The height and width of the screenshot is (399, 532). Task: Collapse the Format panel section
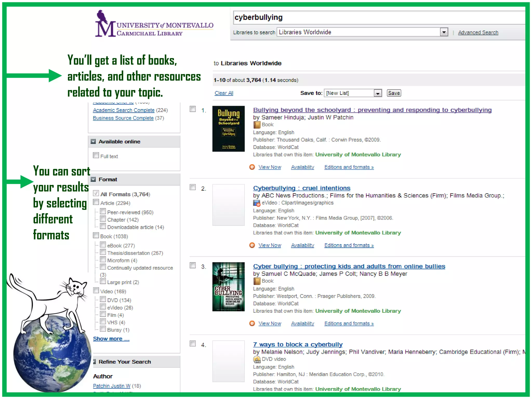(93, 179)
